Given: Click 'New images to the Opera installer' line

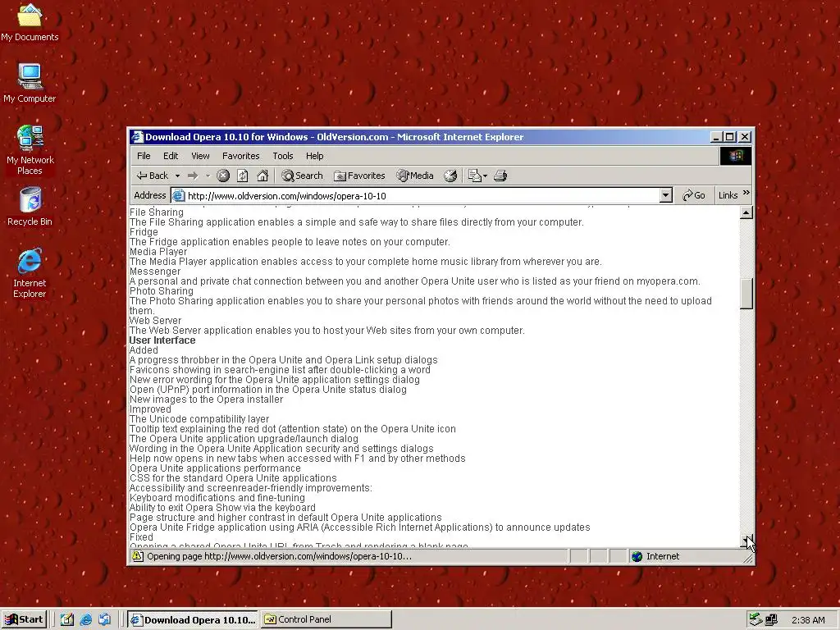Looking at the screenshot, I should pos(206,399).
